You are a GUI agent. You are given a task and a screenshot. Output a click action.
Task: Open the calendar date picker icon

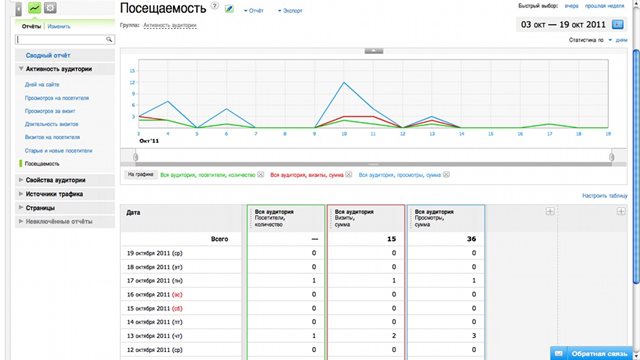(618, 24)
